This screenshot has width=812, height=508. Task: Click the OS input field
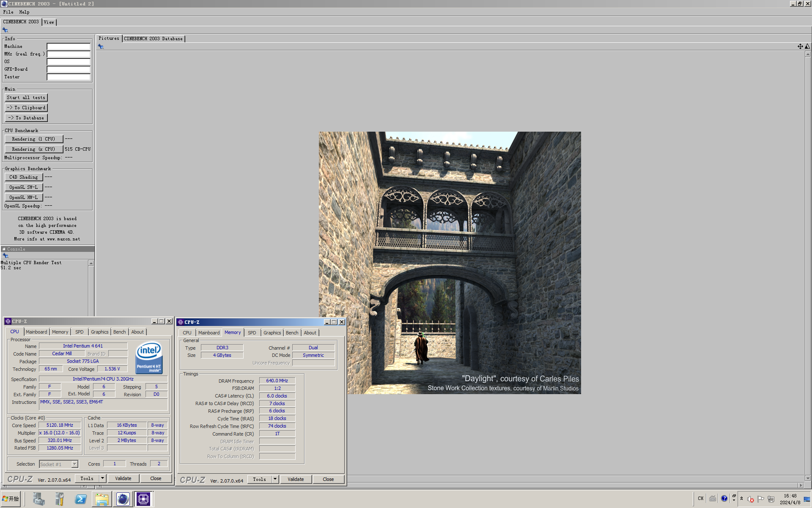pos(69,62)
